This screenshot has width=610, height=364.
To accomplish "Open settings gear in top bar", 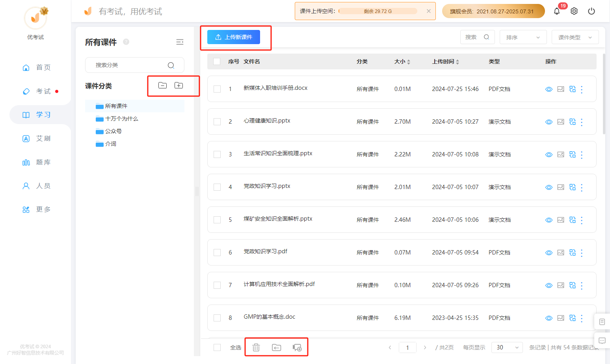I will [x=574, y=11].
